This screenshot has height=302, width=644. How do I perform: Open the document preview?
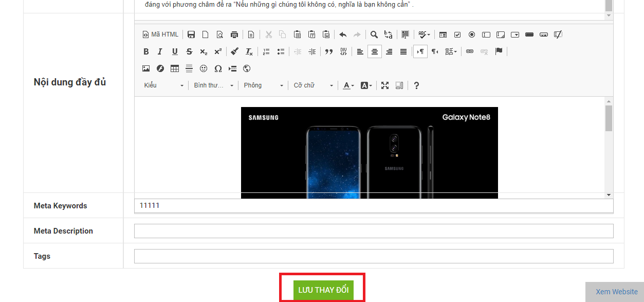point(219,34)
